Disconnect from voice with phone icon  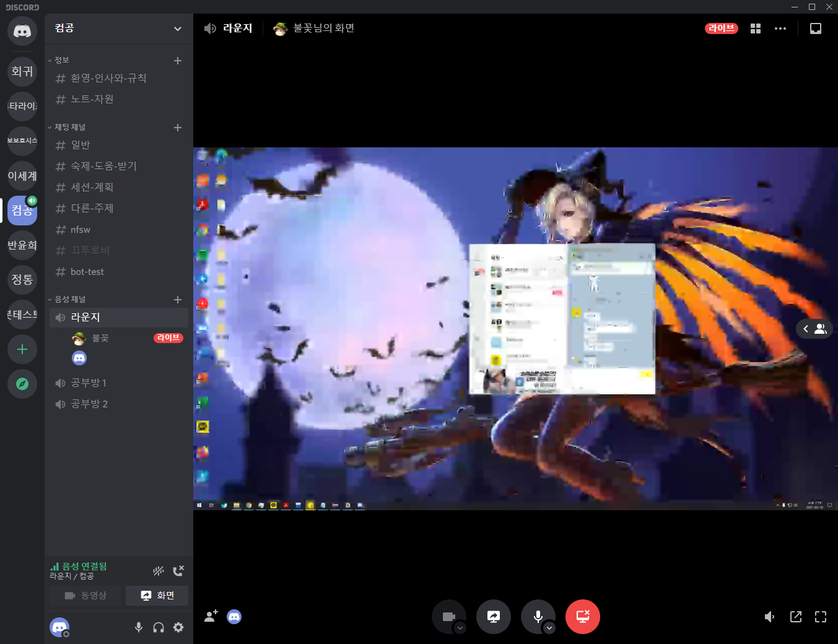pyautogui.click(x=178, y=571)
